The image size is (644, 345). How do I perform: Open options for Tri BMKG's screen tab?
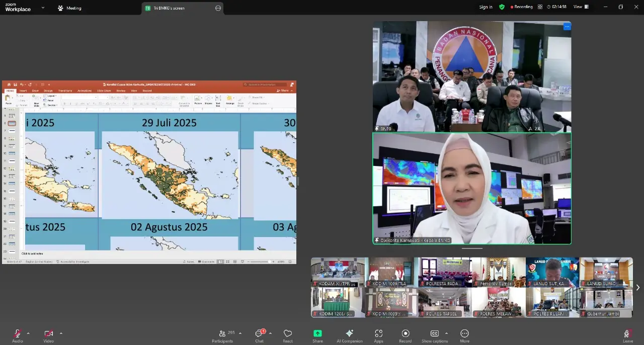pos(218,8)
